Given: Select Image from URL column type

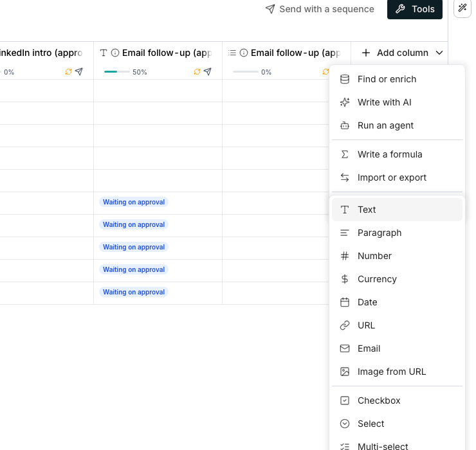Looking at the screenshot, I should pos(397,372).
